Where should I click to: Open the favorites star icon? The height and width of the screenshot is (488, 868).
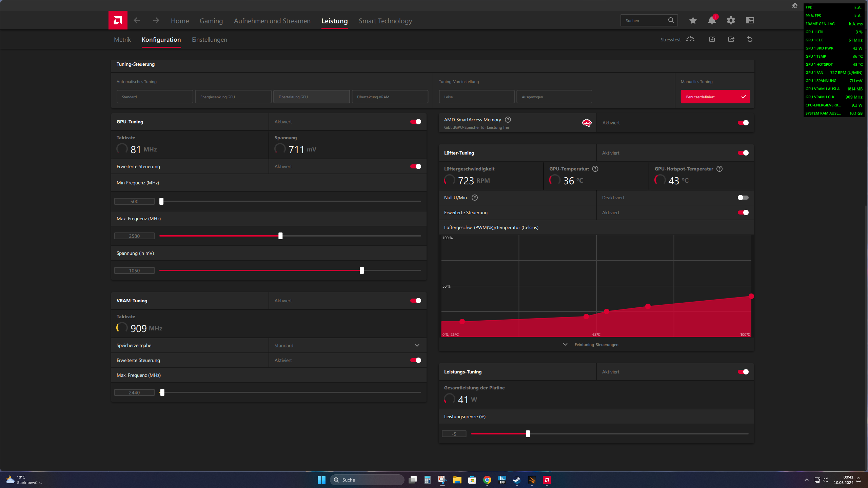[x=693, y=20]
